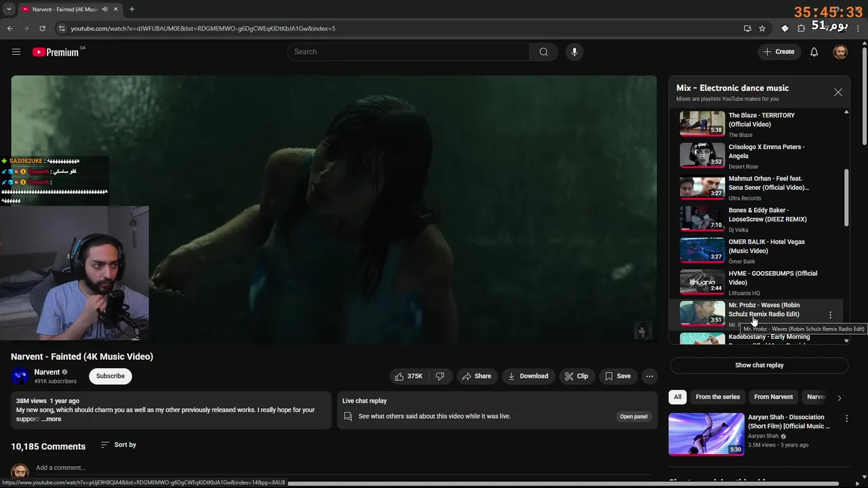
Task: Download the video
Action: 529,376
